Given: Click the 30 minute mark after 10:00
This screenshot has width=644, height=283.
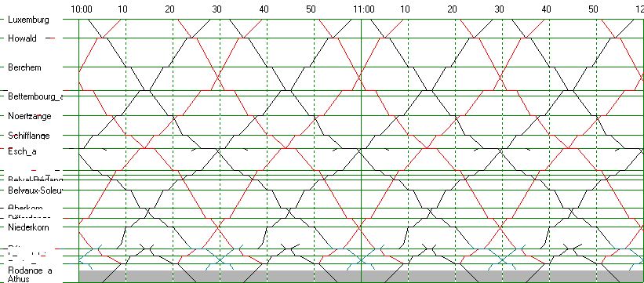Looking at the screenshot, I should pos(216,9).
